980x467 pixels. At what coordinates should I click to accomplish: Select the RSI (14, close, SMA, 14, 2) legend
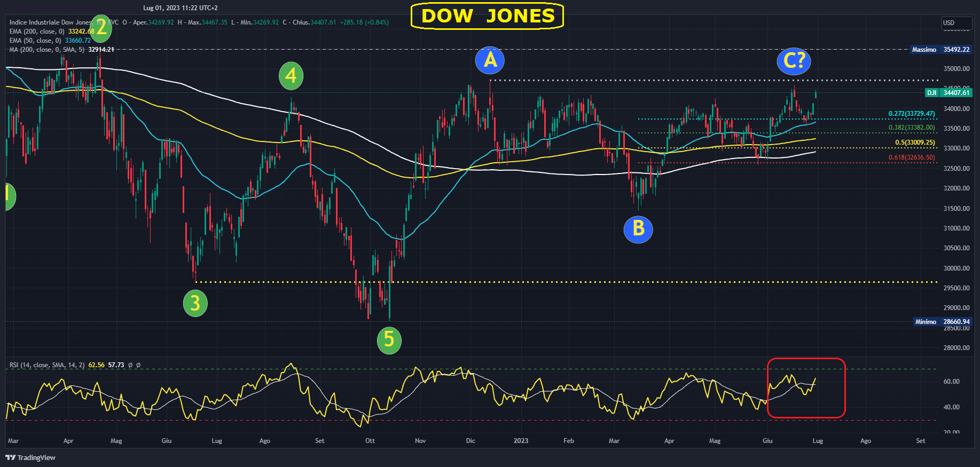pyautogui.click(x=47, y=365)
